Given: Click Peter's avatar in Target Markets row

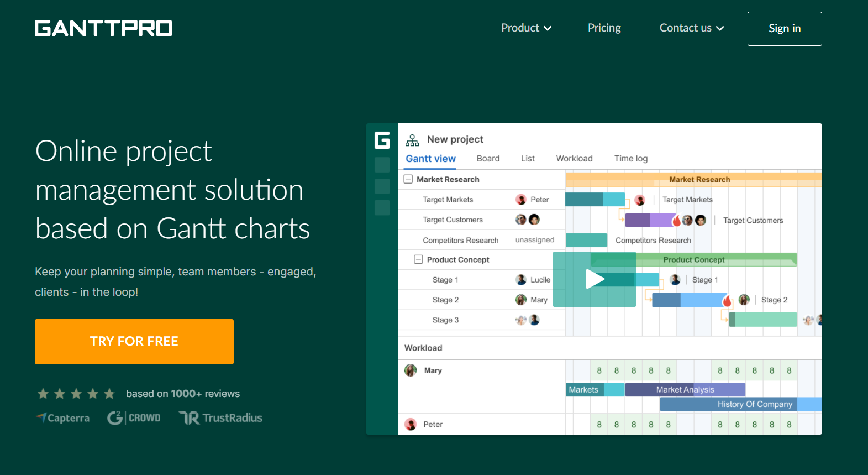Looking at the screenshot, I should [x=520, y=200].
